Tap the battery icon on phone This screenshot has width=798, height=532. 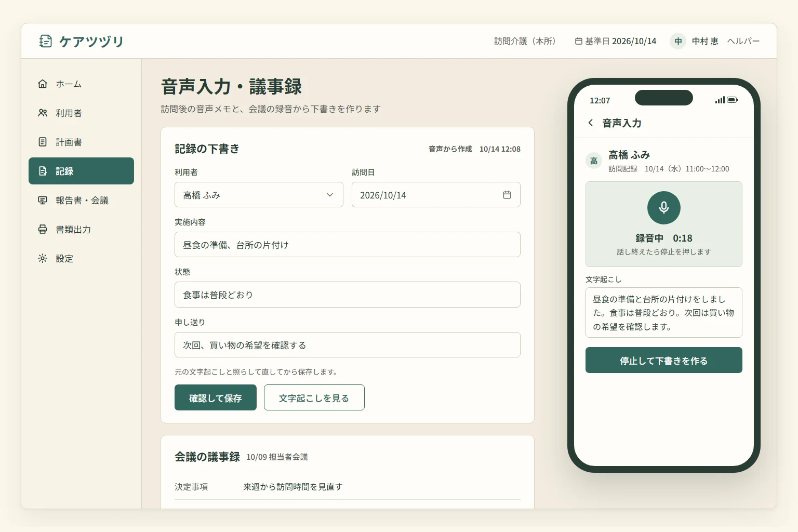click(733, 100)
